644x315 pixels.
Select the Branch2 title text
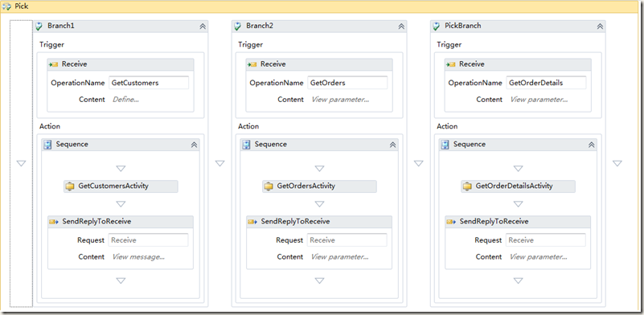[x=260, y=26]
